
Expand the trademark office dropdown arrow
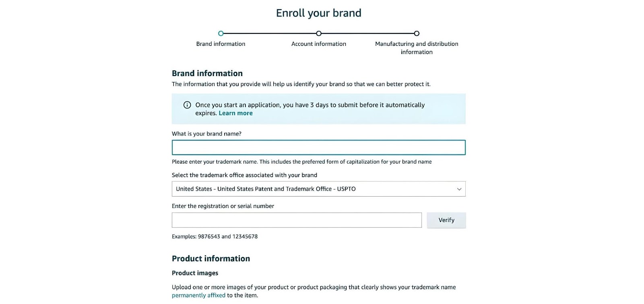point(459,189)
